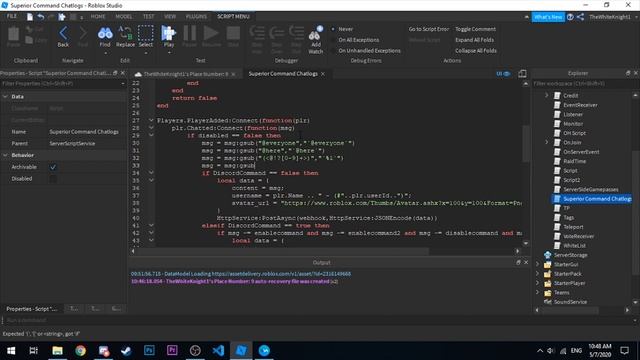
Task: Toggle the Archivable checkbox
Action: (x=53, y=167)
